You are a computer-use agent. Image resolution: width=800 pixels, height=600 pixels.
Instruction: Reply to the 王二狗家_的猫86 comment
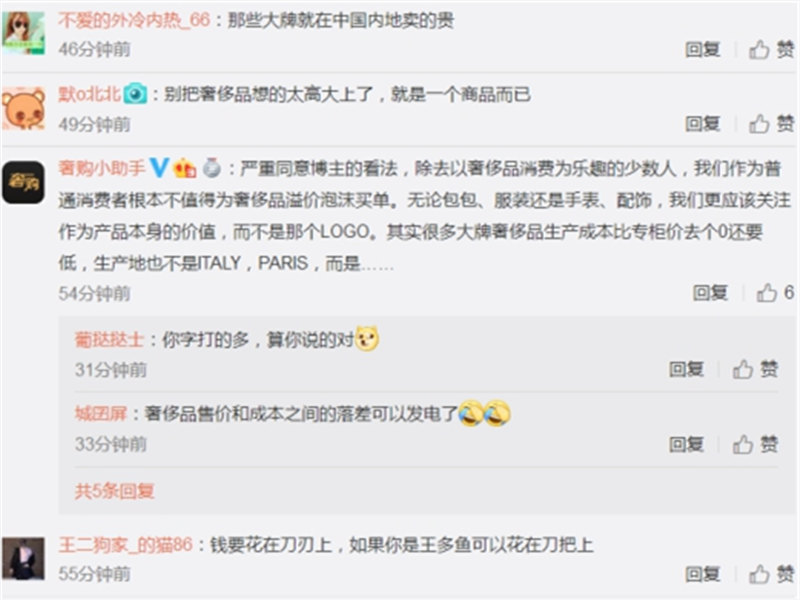[703, 574]
